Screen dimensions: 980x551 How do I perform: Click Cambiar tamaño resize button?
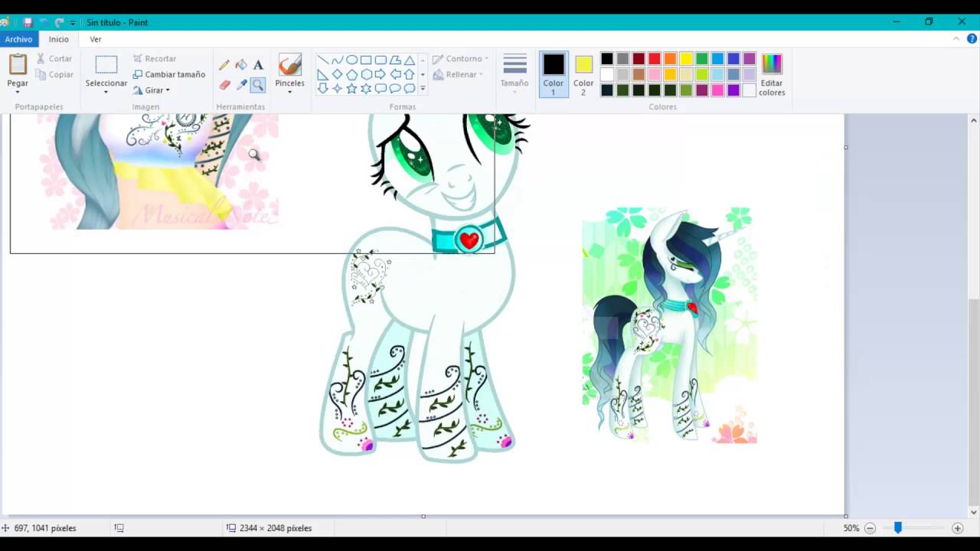(169, 75)
